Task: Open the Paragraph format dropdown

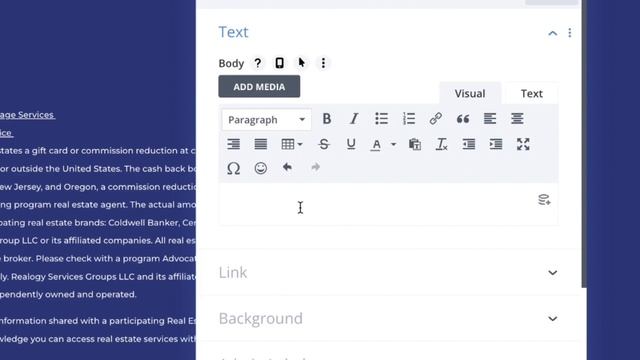Action: 267,120
